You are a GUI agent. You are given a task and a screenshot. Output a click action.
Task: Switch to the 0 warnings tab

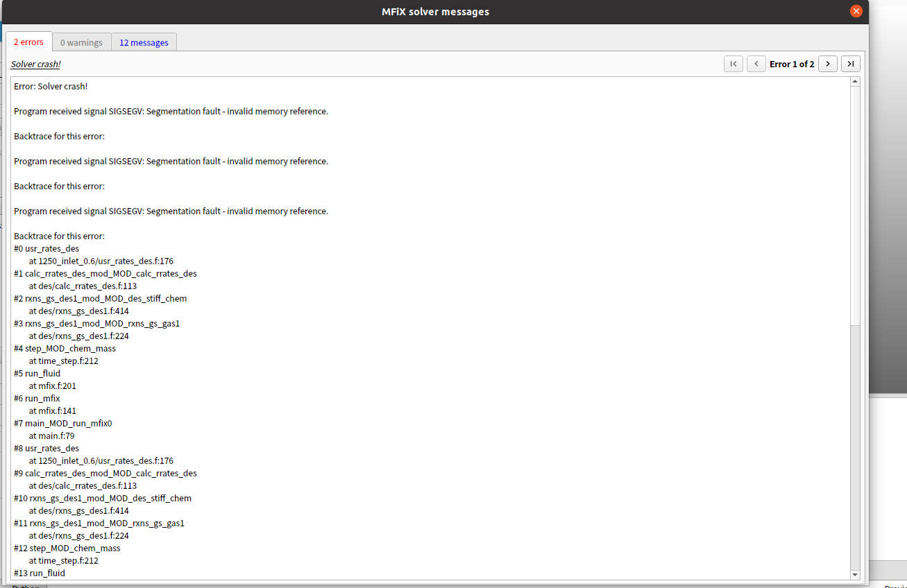81,42
